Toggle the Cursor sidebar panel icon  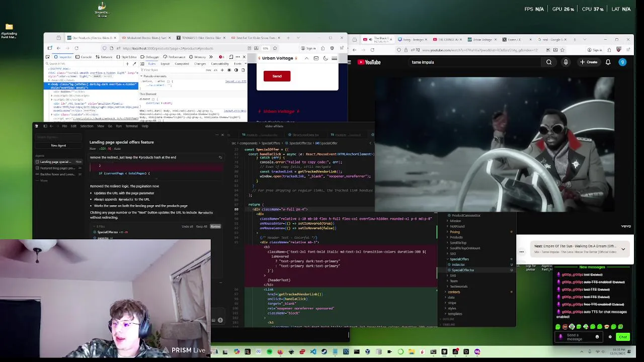point(45,126)
